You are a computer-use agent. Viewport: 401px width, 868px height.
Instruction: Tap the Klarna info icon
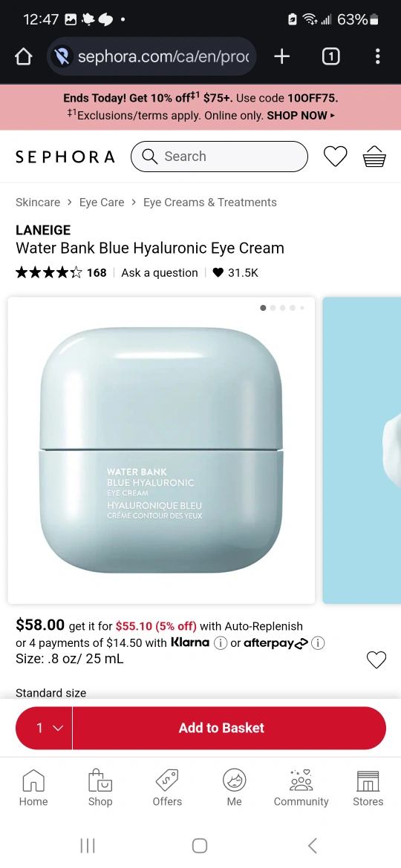pos(221,643)
